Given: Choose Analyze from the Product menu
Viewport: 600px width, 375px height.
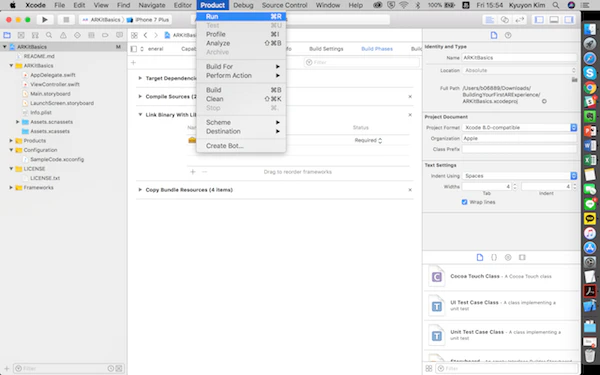Looking at the screenshot, I should [x=241, y=43].
